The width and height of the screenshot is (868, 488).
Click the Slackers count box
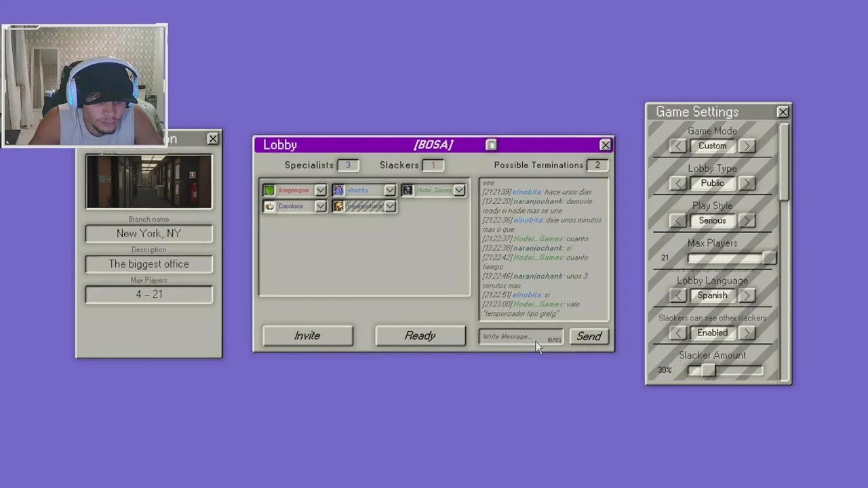pyautogui.click(x=433, y=165)
